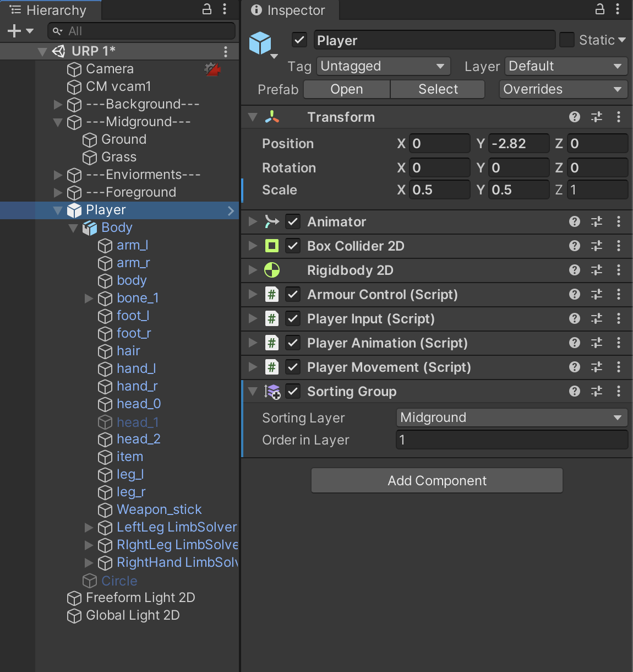Disable the Player Input script checkbox
Viewport: 633px width, 672px height.
click(293, 318)
